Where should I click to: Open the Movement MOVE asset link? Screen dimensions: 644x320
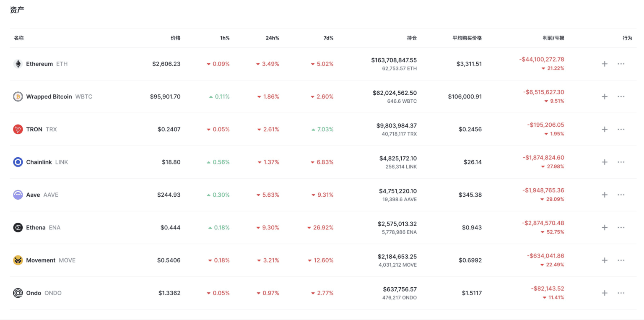click(x=50, y=260)
